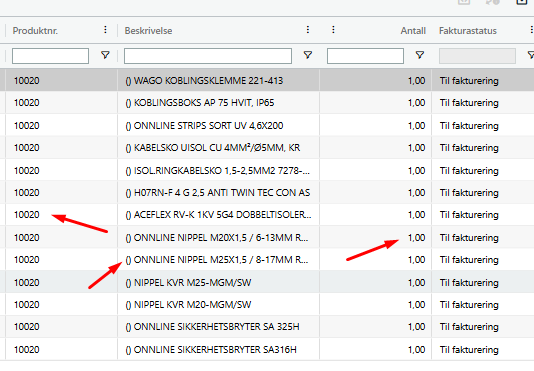Click product number 10020 in KOBLINGSBOKS row

27,103
